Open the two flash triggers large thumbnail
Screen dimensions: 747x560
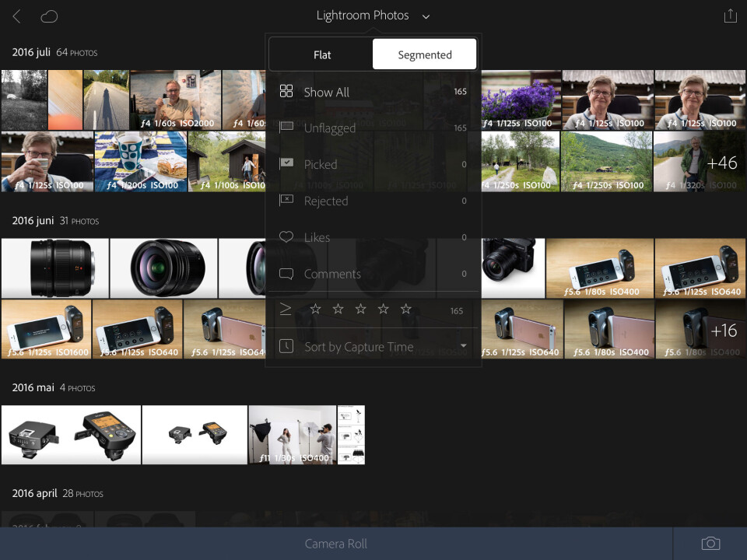click(x=71, y=435)
